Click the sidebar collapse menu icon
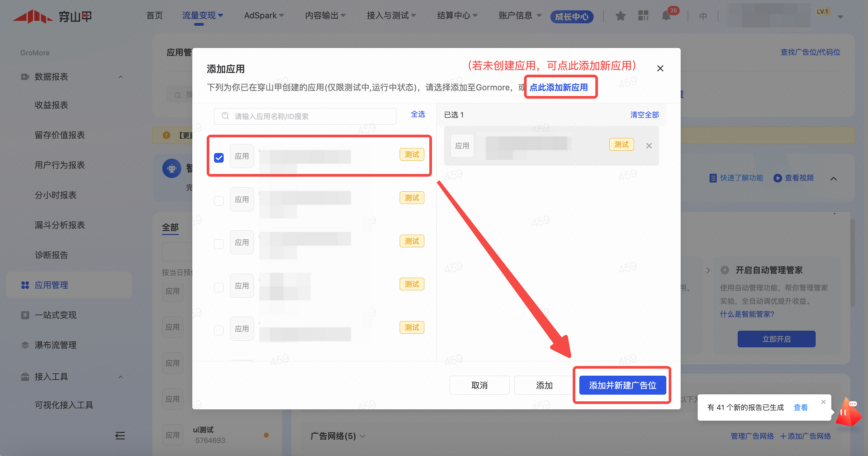Image resolution: width=868 pixels, height=456 pixels. 120,436
